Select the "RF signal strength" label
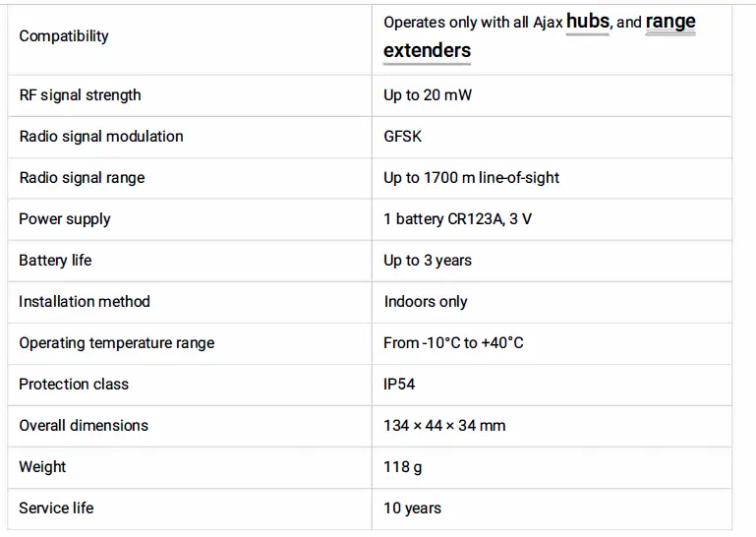Viewport: 756px width, 537px height. [x=80, y=95]
